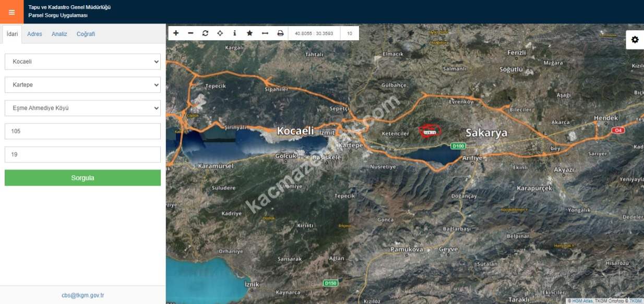Switch to the Adres tab
This screenshot has width=644, height=304.
coord(34,34)
